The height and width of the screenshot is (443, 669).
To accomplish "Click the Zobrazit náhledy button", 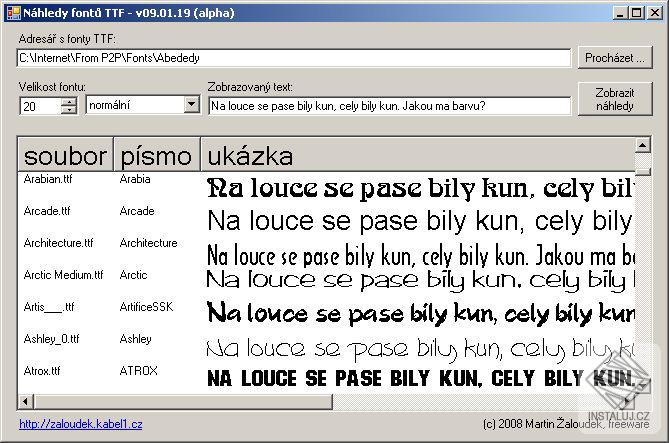I will (615, 99).
